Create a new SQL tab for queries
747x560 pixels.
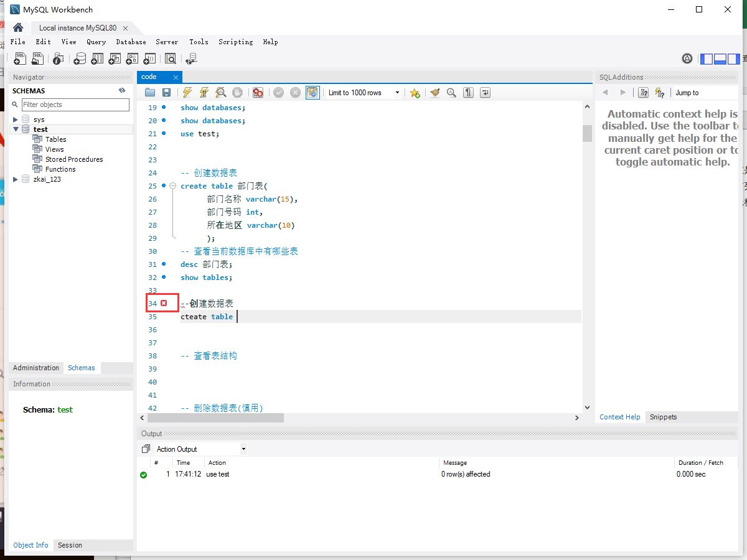pyautogui.click(x=21, y=58)
